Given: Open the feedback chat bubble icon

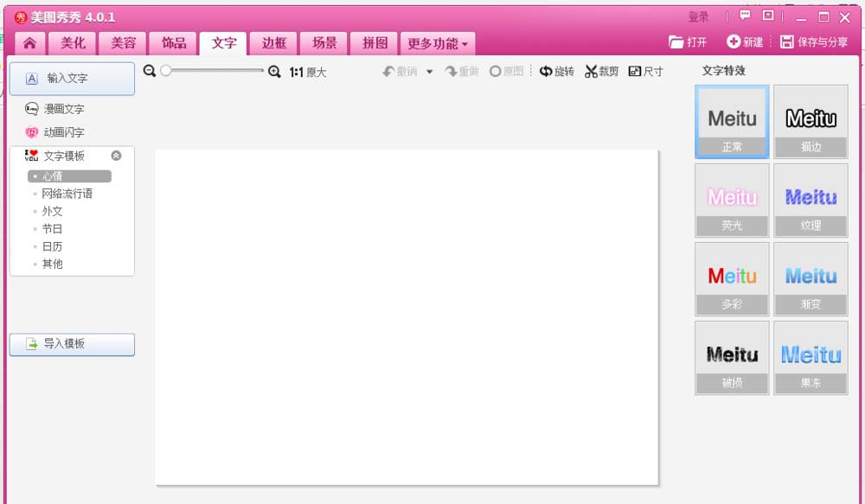Looking at the screenshot, I should [745, 16].
